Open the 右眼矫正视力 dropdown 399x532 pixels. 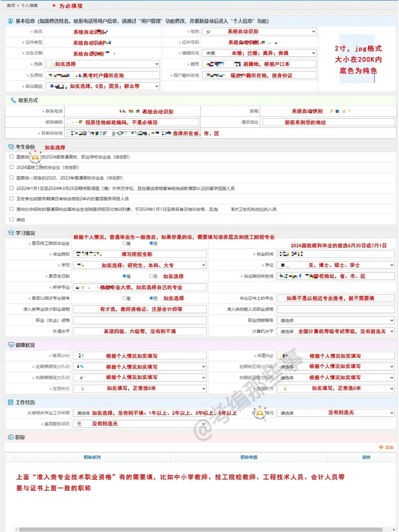point(336,378)
